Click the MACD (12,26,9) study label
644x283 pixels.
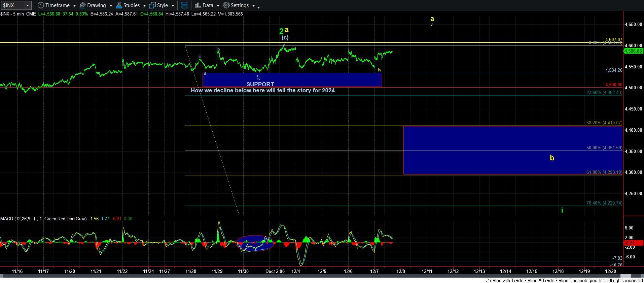pos(43,219)
